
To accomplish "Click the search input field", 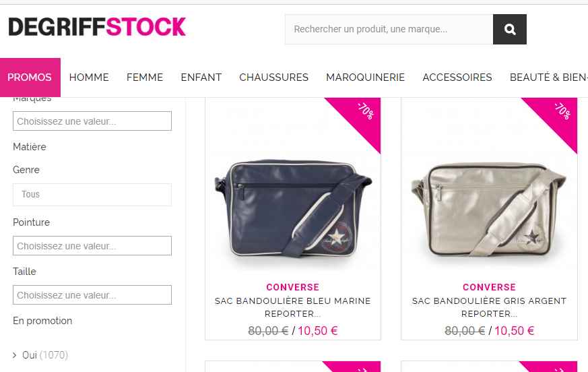I will pos(389,29).
